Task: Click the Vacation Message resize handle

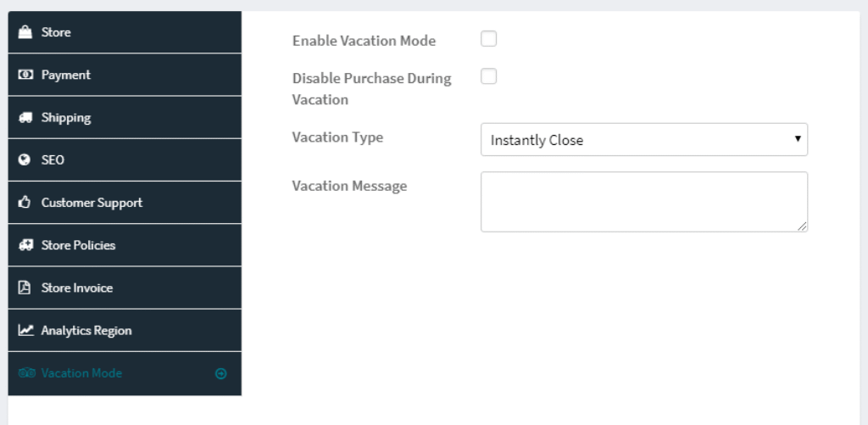Action: coord(802,226)
